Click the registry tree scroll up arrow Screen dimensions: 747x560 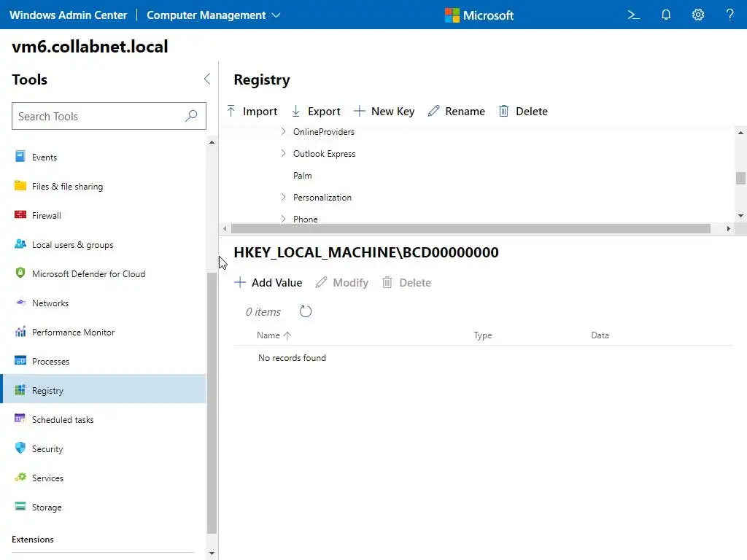tap(740, 133)
